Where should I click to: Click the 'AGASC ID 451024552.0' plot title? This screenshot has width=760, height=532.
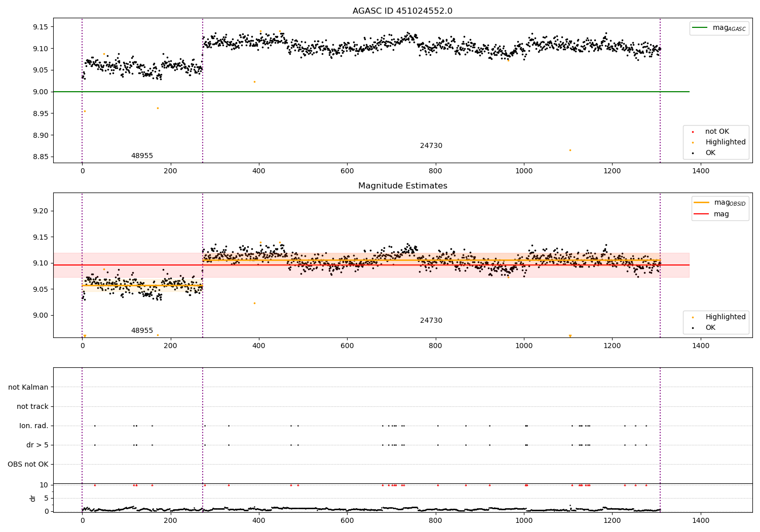click(x=403, y=11)
